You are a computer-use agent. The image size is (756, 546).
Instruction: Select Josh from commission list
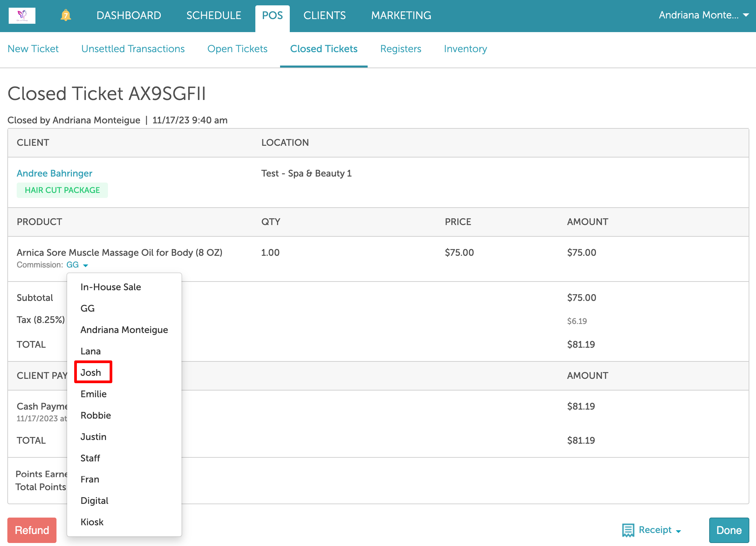pos(91,372)
